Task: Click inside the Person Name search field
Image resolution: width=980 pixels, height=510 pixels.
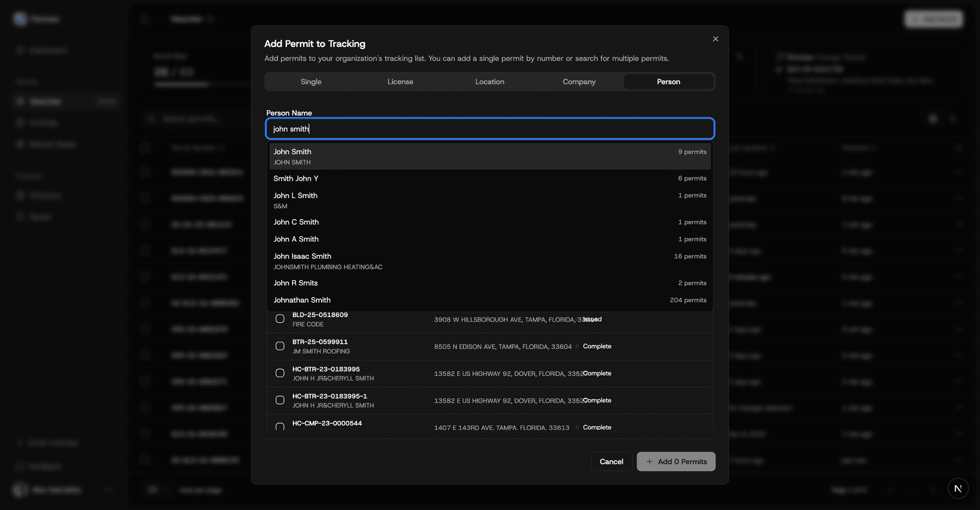Action: pos(489,129)
